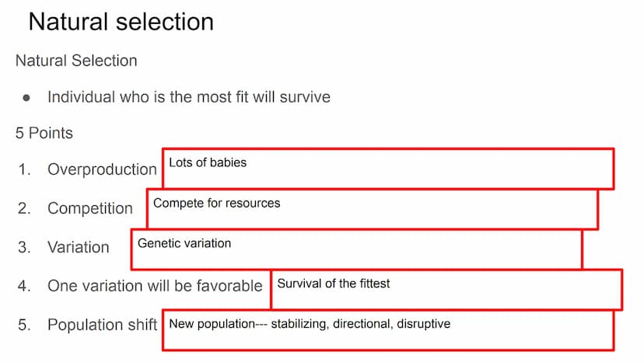Click inside the "Lots of babies" box
Image resolution: width=644 pixels, height=362 pixels.
(388, 169)
